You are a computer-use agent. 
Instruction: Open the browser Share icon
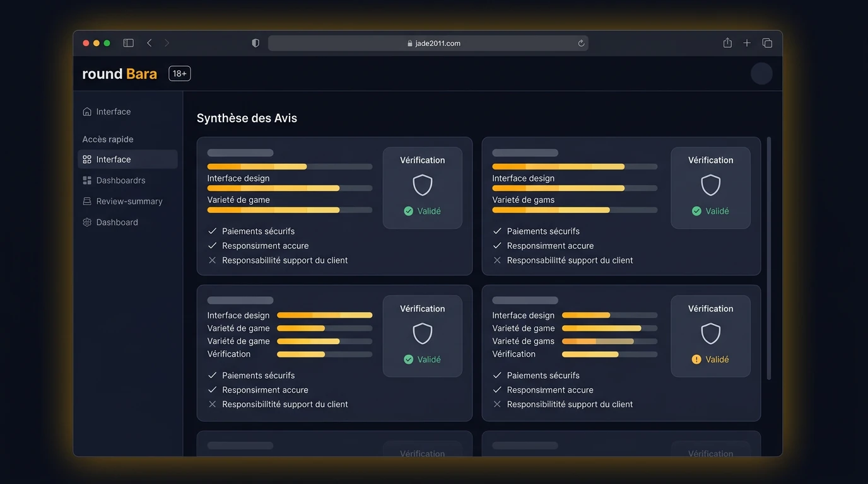727,43
